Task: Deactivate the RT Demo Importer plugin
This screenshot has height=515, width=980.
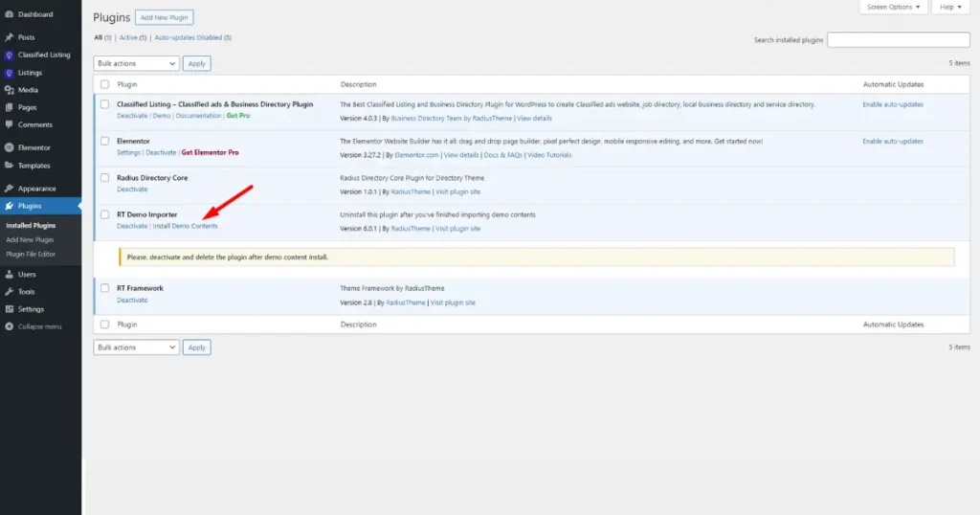Action: [x=132, y=226]
